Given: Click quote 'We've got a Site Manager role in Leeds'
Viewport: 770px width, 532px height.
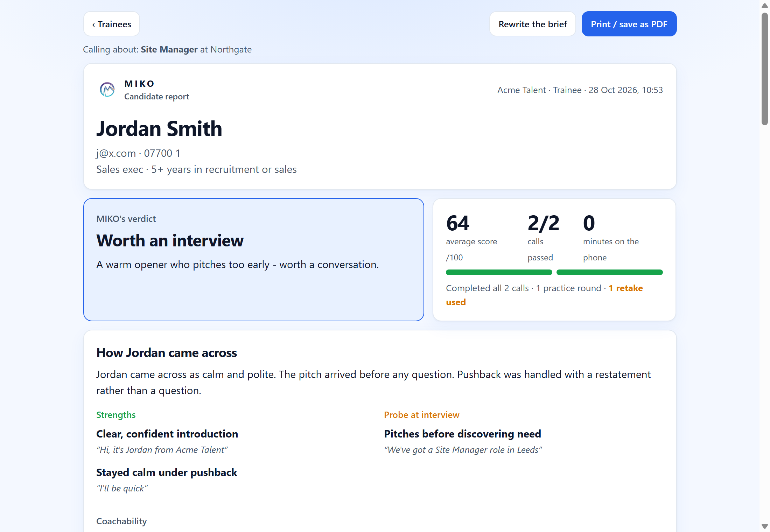Looking at the screenshot, I should tap(463, 450).
